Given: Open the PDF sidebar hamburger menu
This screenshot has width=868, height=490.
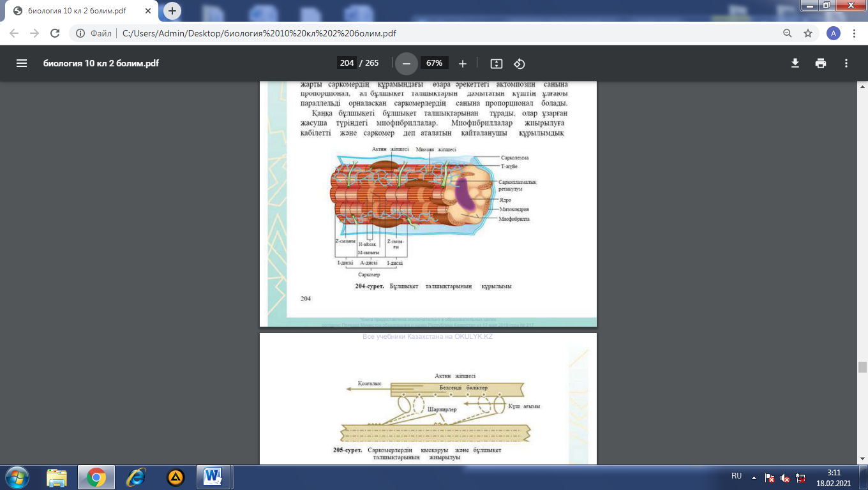Looking at the screenshot, I should [22, 63].
